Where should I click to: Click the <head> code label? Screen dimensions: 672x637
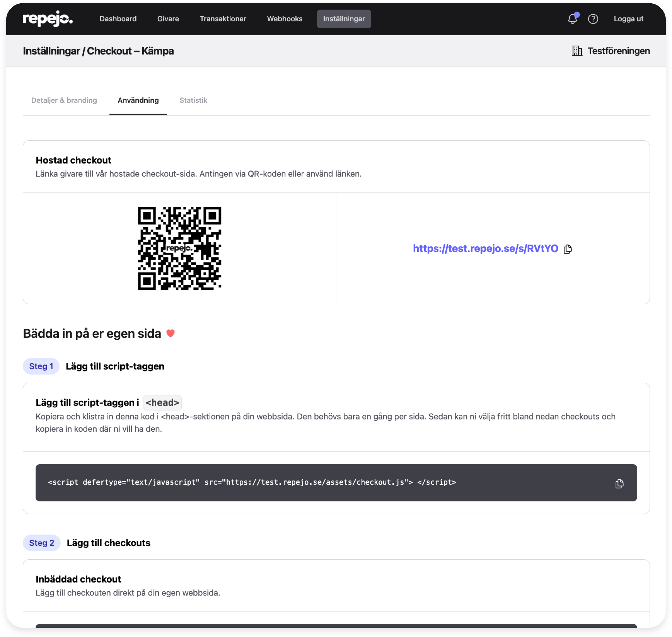(x=162, y=403)
